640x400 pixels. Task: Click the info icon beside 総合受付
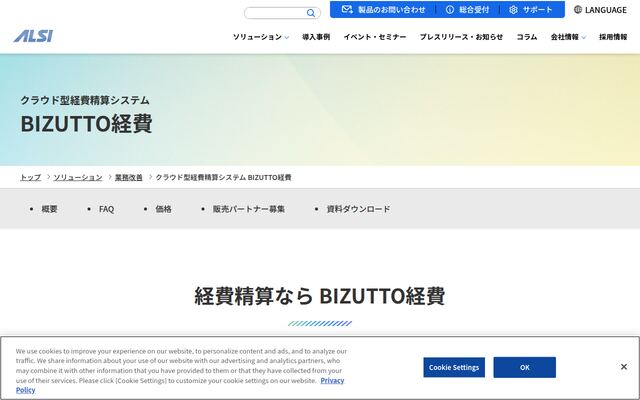click(x=449, y=9)
